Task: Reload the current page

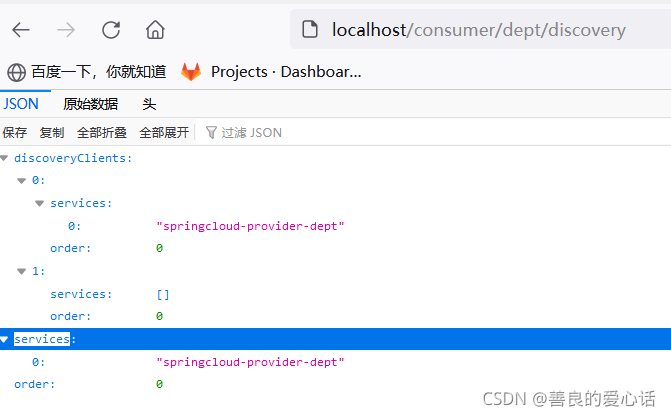Action: [x=111, y=30]
